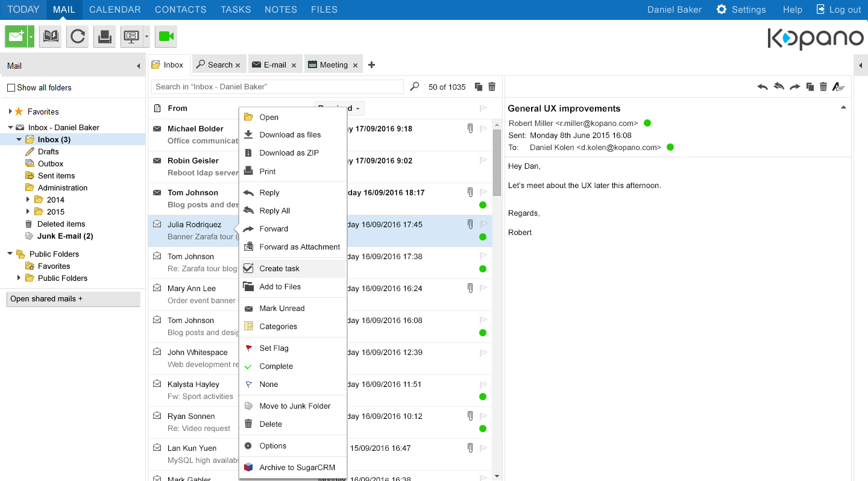868x481 pixels.
Task: Toggle the Show all folders checkbox
Action: pos(11,88)
